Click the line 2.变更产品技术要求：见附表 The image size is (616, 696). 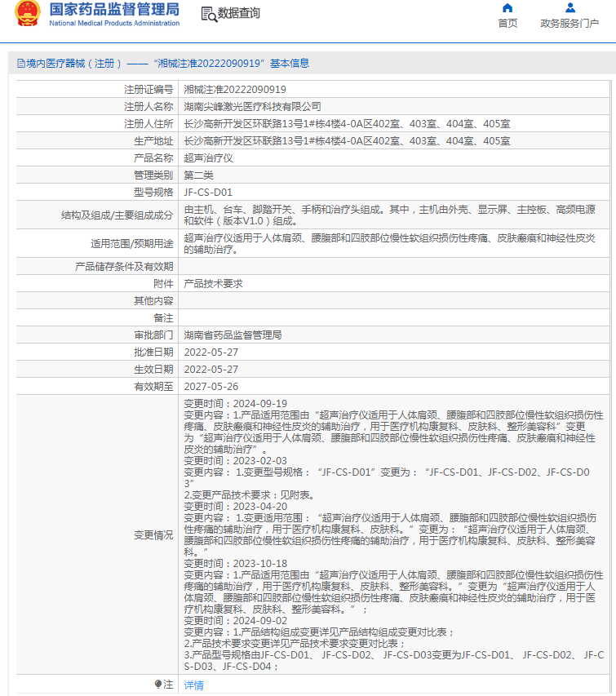(x=250, y=495)
